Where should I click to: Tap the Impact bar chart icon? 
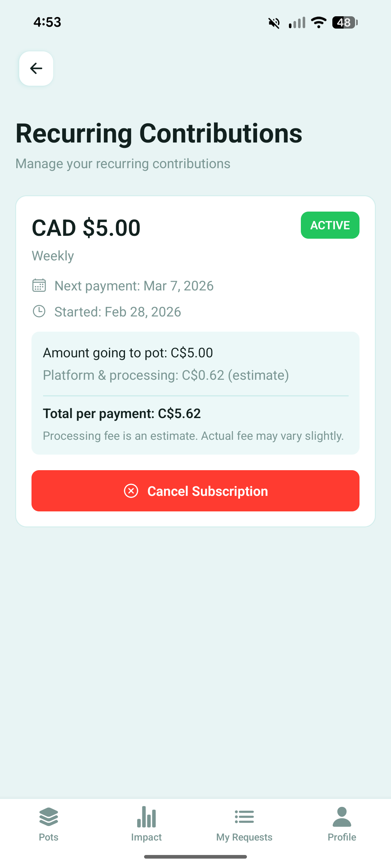pyautogui.click(x=146, y=817)
